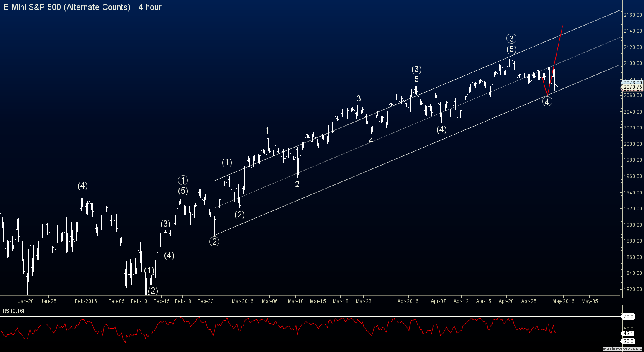This screenshot has width=644, height=352.
Task: Select the 1920.00 price axis label
Action: click(x=632, y=209)
